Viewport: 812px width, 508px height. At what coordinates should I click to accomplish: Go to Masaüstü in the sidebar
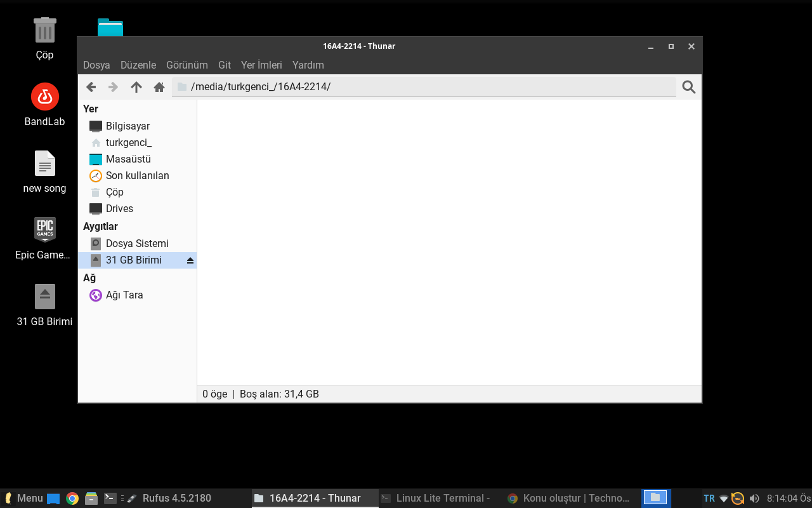(x=137, y=159)
